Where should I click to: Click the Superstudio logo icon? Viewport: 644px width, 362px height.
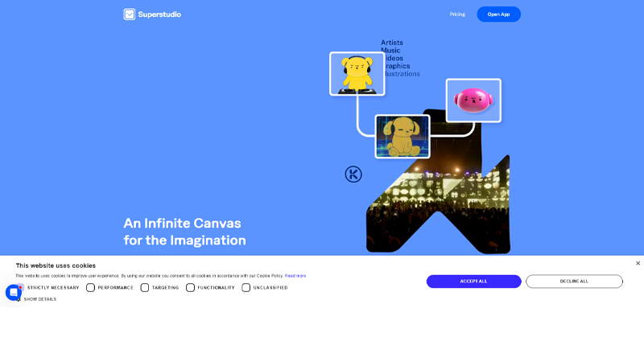pos(129,14)
